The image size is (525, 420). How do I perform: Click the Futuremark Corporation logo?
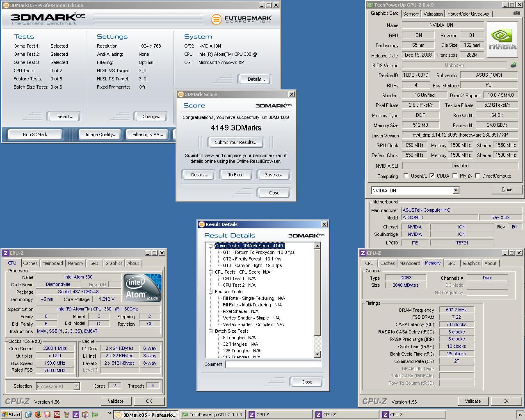tap(242, 19)
